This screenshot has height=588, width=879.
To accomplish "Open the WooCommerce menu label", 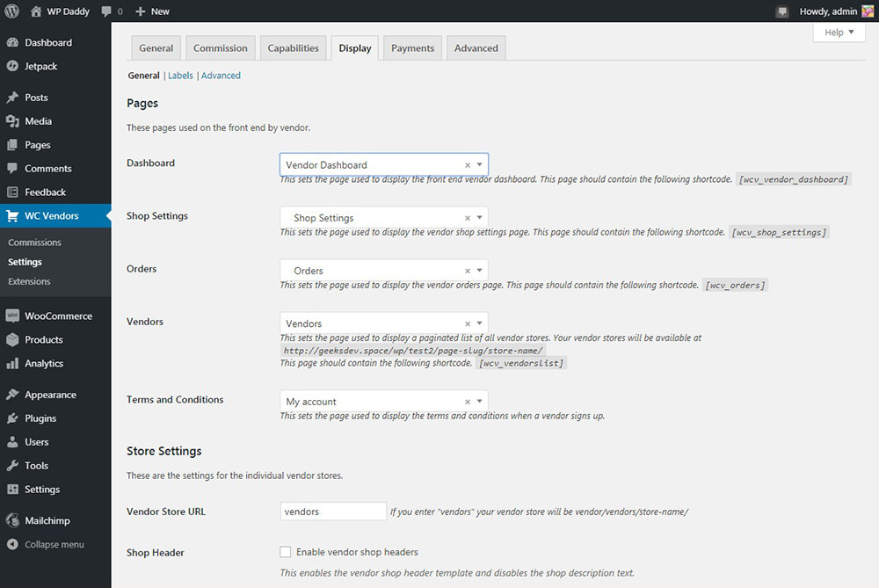I will click(58, 316).
